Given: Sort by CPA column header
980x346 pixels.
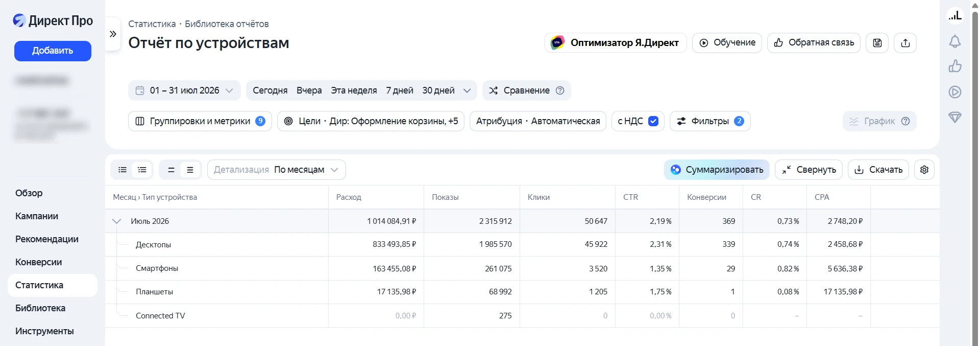Looking at the screenshot, I should point(822,197).
